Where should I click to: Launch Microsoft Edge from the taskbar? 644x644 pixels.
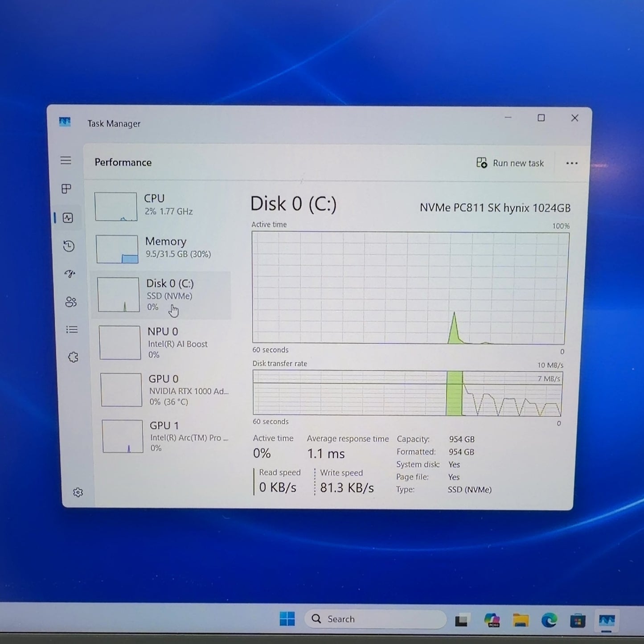pyautogui.click(x=549, y=620)
